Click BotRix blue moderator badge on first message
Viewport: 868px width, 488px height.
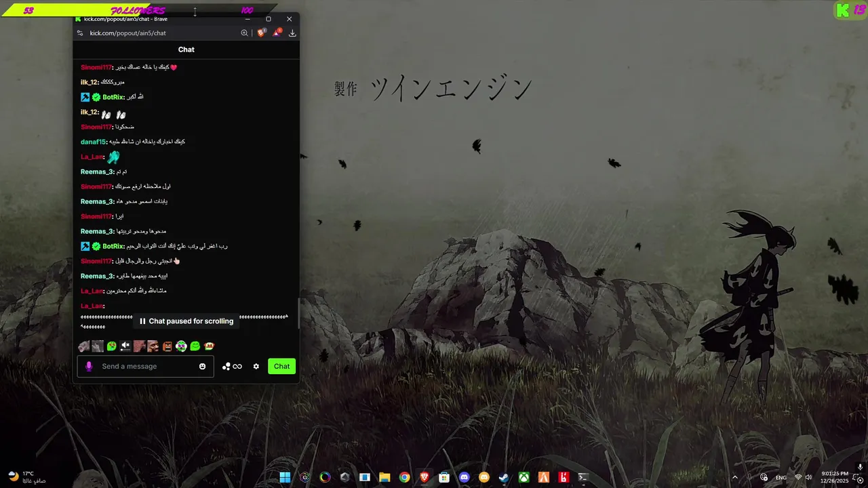(x=85, y=97)
